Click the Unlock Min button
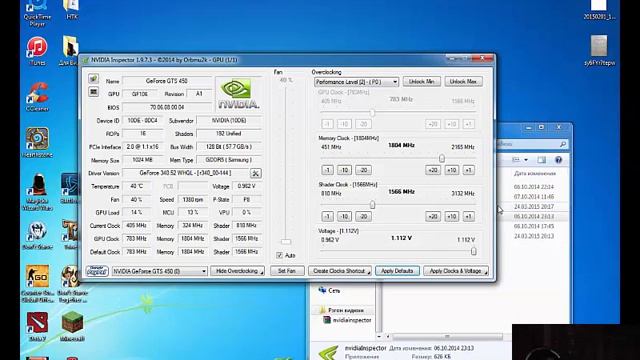This screenshot has width=640, height=360. [x=422, y=82]
